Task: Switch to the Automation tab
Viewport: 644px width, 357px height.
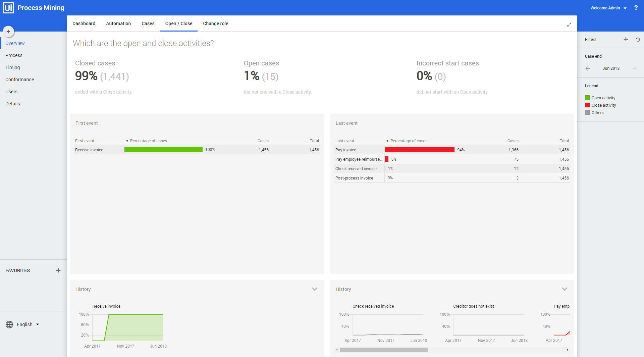Action: pyautogui.click(x=118, y=23)
